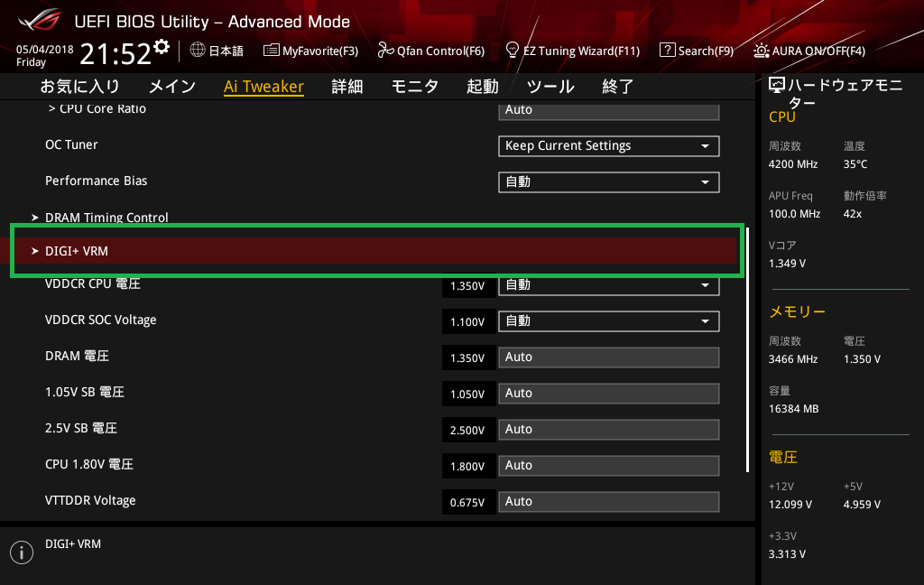
Task: Click the 3.313 V reading
Action: click(787, 553)
